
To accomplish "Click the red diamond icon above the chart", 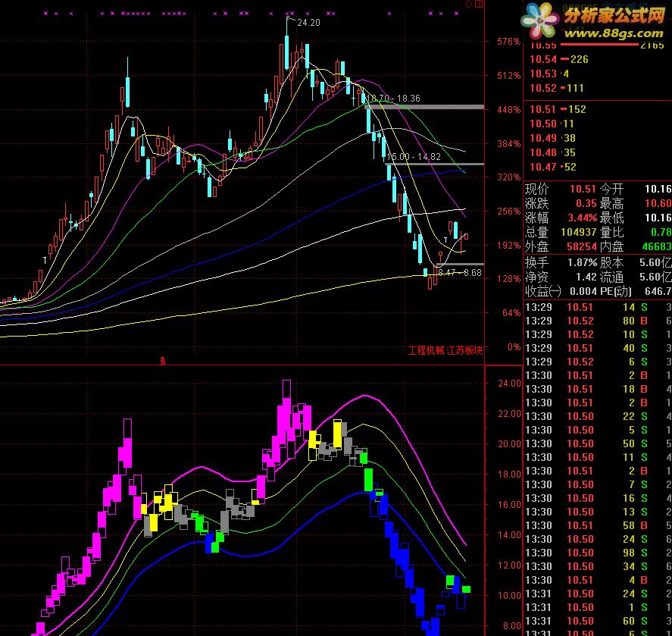I will click(x=468, y=5).
